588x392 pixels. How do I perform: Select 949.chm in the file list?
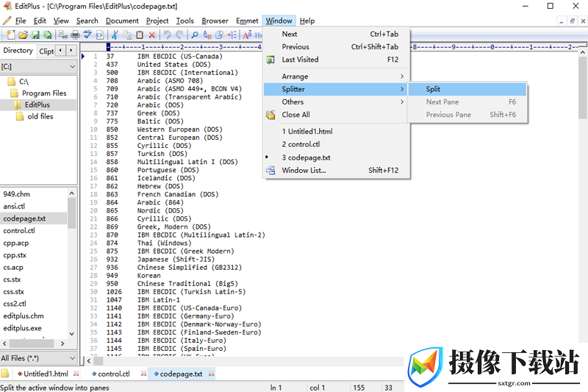click(x=16, y=194)
